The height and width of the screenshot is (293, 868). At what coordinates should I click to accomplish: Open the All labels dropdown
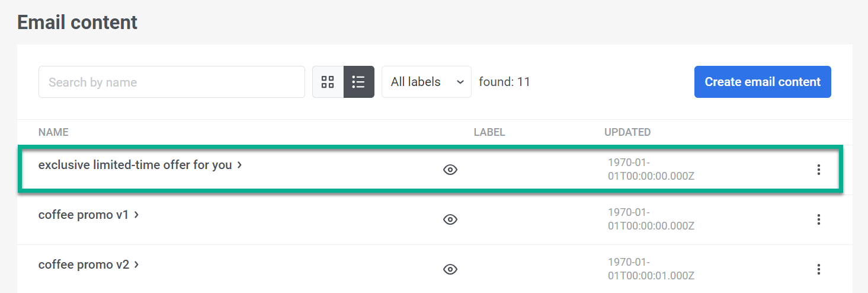point(426,82)
